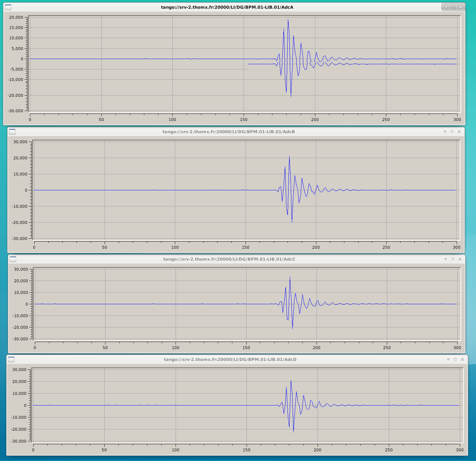This screenshot has height=461, width=476.
Task: Open the AdcB window menu icon
Action: coord(12,132)
